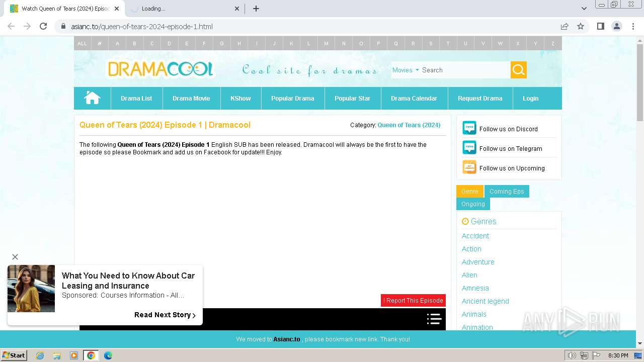Switch to the Ongoing tab
Viewport: 644px width, 362px height.
(473, 204)
